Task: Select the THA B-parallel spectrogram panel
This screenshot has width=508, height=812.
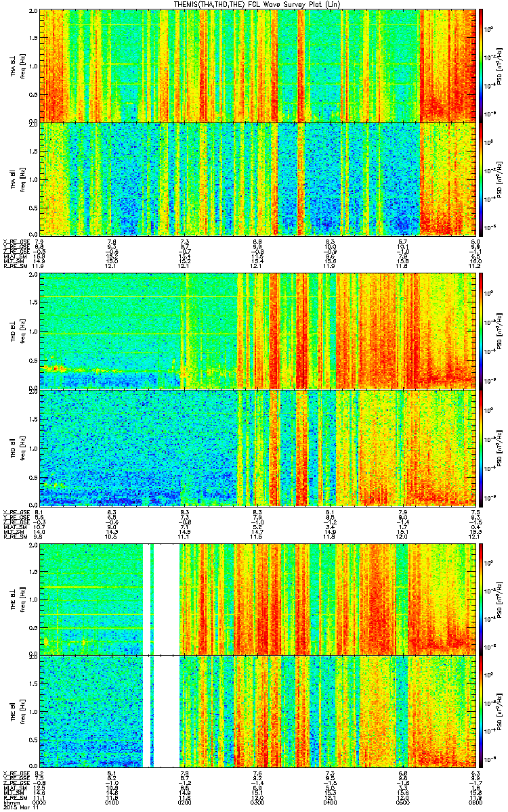Action: (x=257, y=179)
